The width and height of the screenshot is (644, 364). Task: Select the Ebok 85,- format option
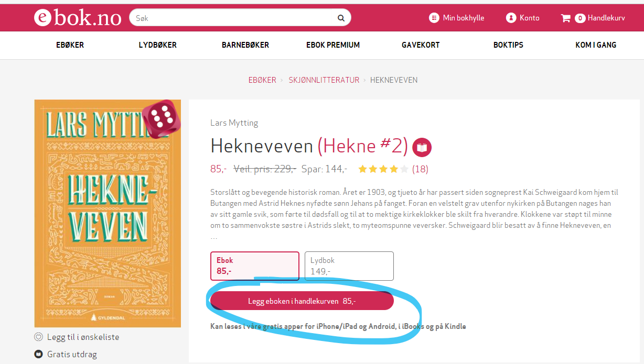255,266
